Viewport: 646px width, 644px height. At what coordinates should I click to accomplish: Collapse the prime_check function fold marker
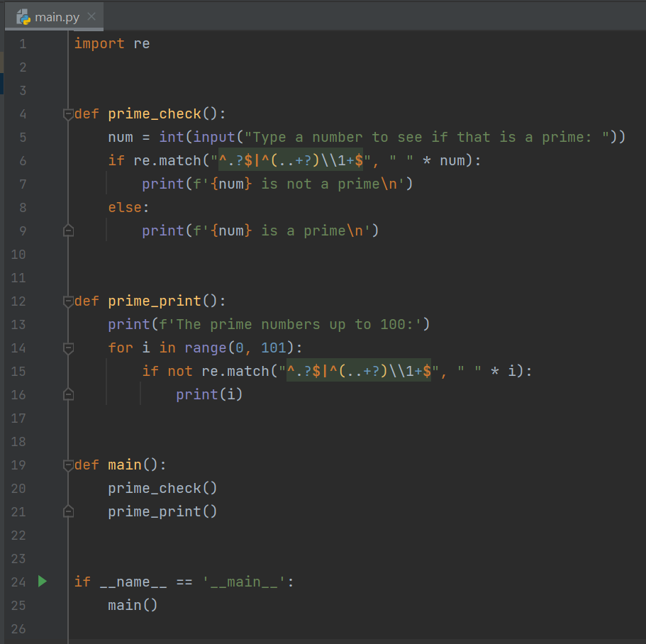pyautogui.click(x=68, y=114)
